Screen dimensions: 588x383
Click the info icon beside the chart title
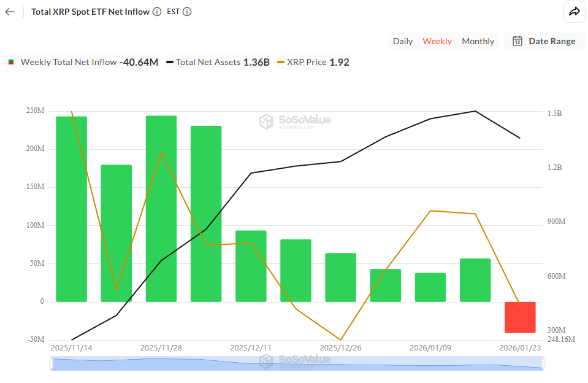pos(158,11)
